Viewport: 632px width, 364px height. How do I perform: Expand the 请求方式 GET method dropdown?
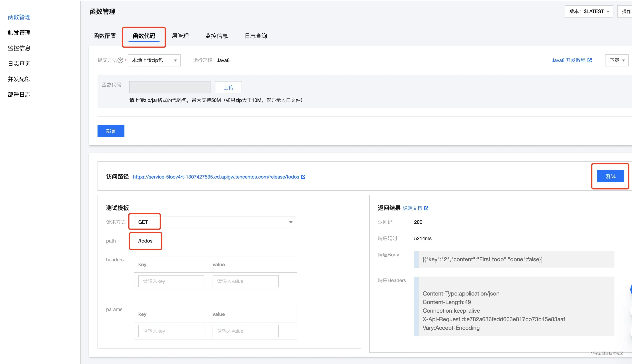(x=215, y=222)
